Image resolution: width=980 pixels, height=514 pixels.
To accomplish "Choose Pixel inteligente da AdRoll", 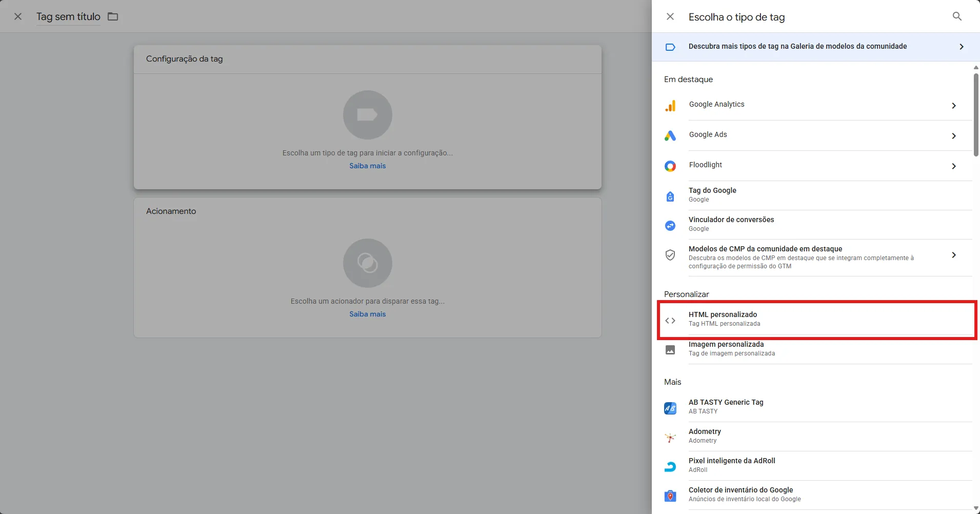I will tap(818, 466).
